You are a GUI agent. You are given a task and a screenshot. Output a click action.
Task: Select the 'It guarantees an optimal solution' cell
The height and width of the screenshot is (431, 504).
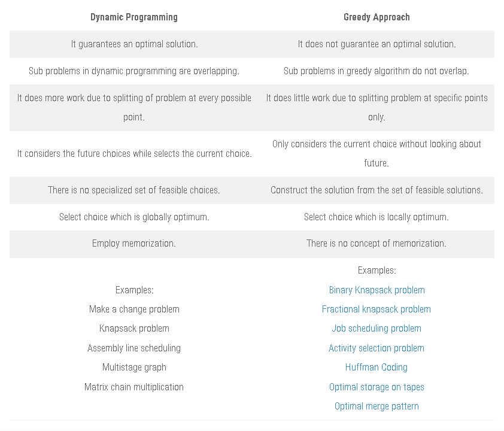[x=134, y=44]
